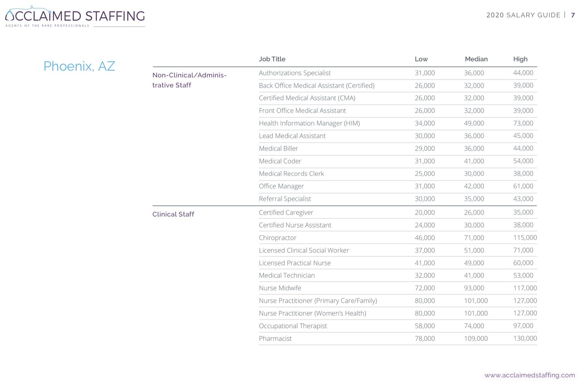Click Pharmacist low value 78,000
Screen dimensions: 588x384
425,339
